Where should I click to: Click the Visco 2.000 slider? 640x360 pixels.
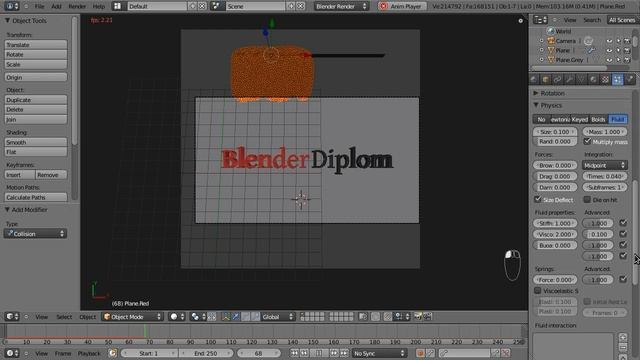tap(555, 234)
